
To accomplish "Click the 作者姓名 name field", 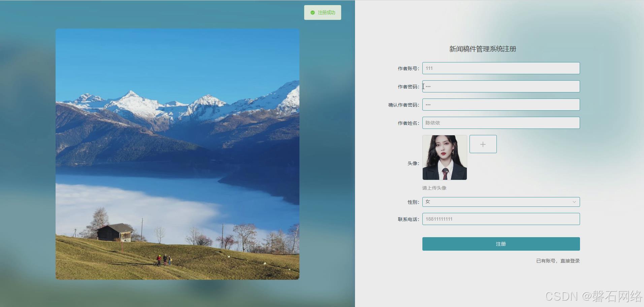I will point(501,123).
